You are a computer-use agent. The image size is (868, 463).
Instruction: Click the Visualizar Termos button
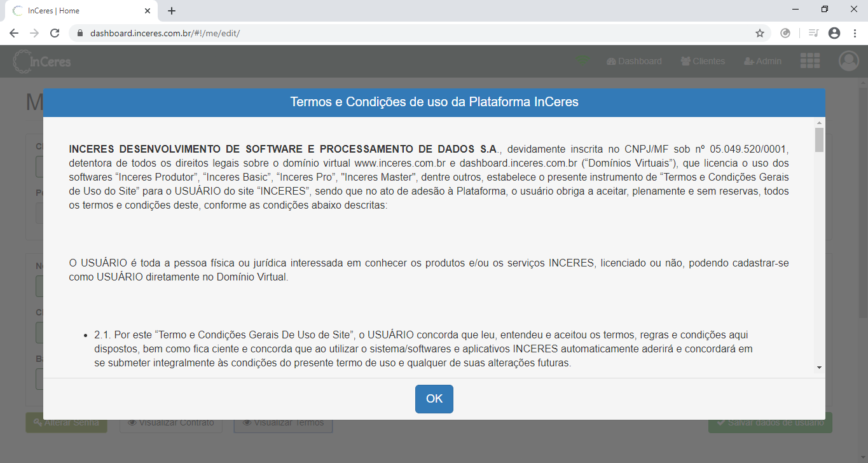point(283,422)
